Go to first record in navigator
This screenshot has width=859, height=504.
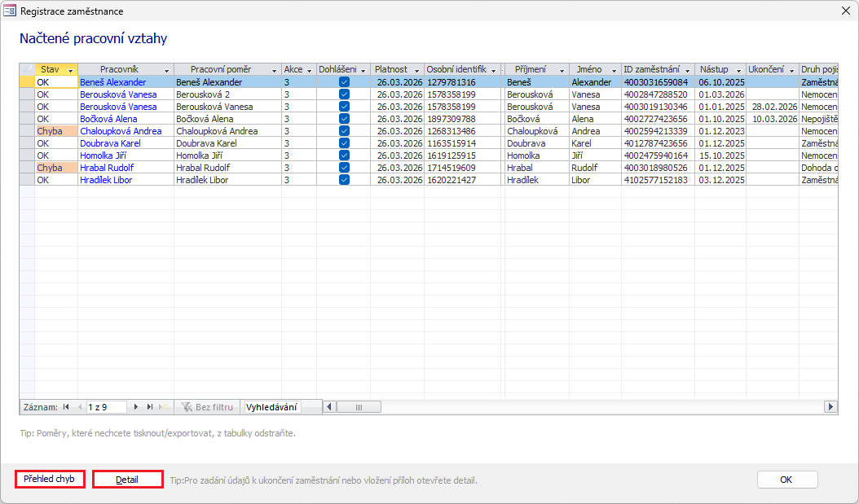[66, 406]
